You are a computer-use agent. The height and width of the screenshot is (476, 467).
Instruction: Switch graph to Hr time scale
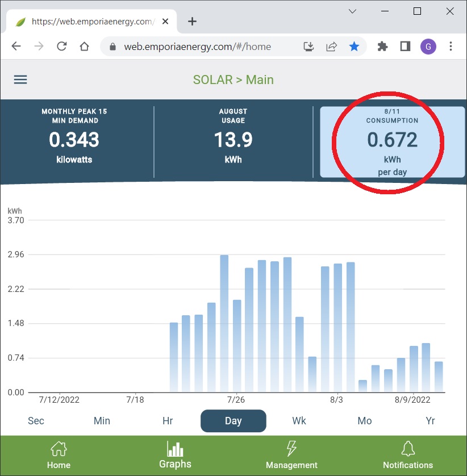tap(168, 421)
